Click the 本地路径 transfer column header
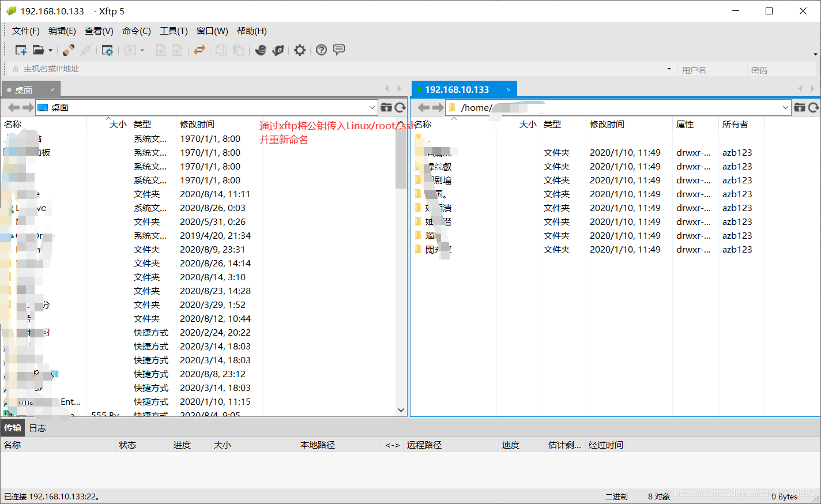 (339, 445)
